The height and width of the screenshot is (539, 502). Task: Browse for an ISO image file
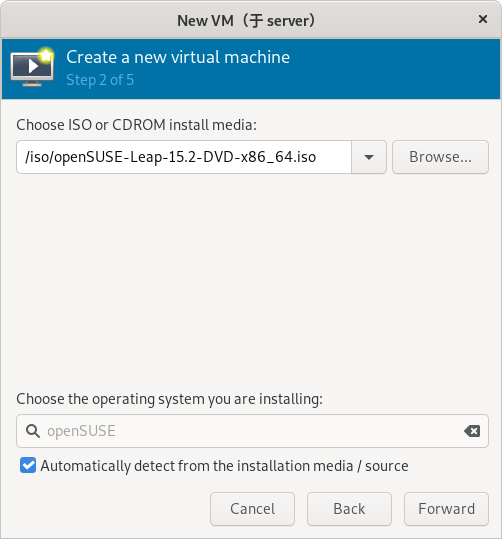coord(440,157)
